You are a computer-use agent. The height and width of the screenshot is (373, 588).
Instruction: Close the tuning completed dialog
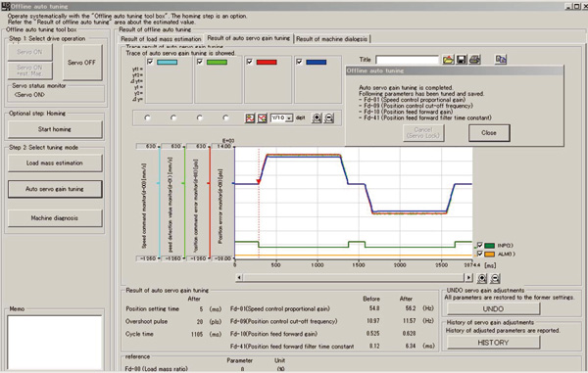[x=489, y=133]
